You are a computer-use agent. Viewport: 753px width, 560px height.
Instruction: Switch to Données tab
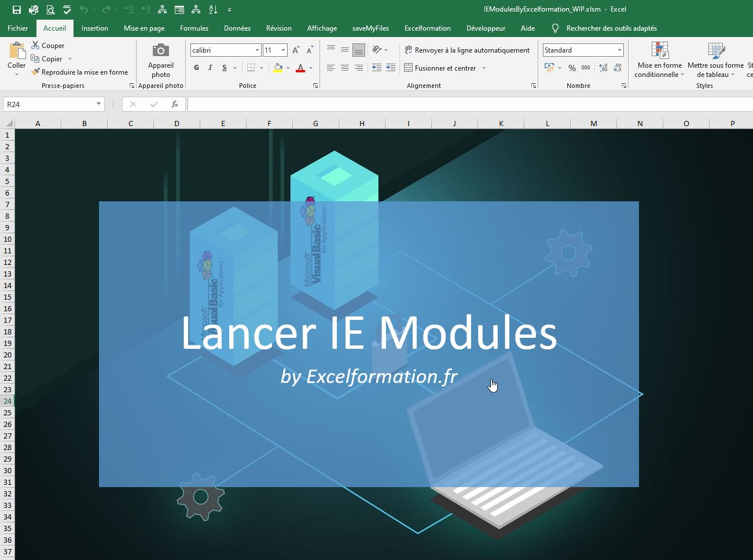click(x=237, y=28)
